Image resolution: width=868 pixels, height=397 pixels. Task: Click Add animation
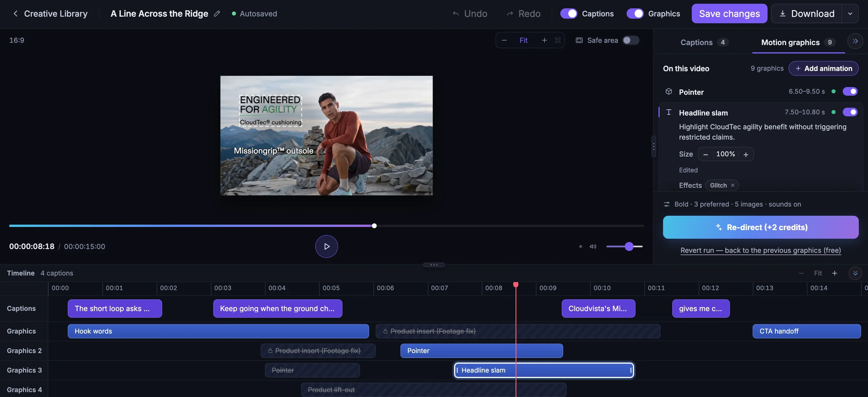[x=823, y=68]
